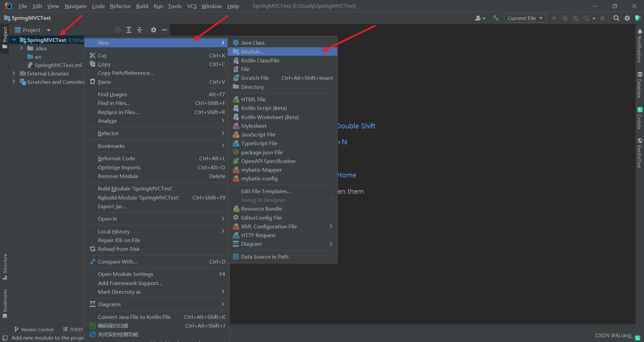Open the Structure tool window
This screenshot has height=342, width=644.
click(5, 267)
